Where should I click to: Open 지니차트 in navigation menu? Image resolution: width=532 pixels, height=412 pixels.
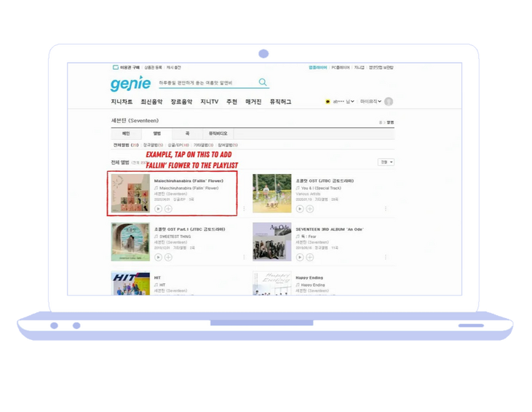tap(122, 102)
